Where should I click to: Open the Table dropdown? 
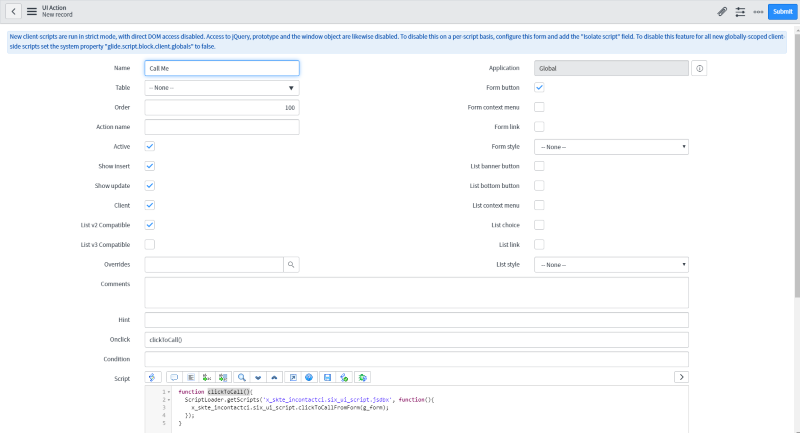click(221, 88)
